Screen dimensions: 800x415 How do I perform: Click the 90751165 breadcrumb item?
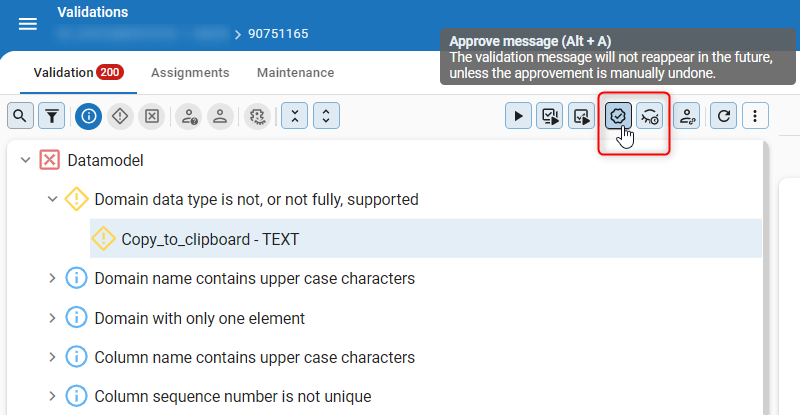point(278,34)
